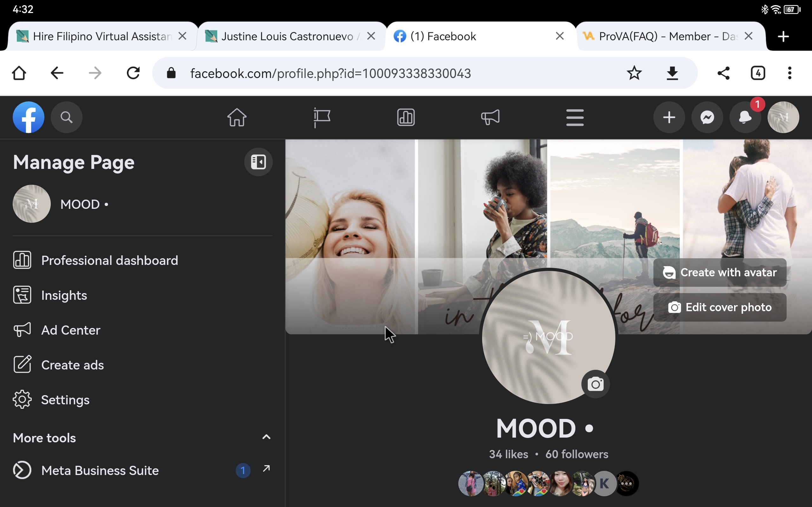
Task: Collapse the More tools section
Action: [266, 437]
